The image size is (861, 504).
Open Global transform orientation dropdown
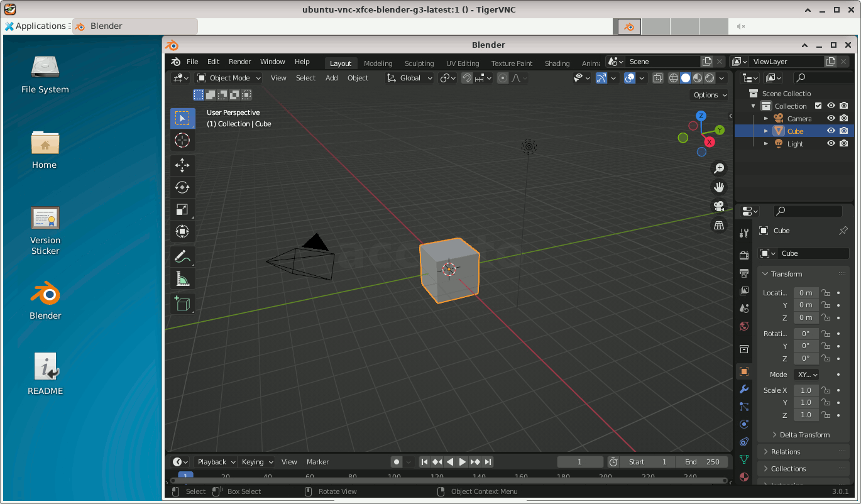tap(410, 78)
